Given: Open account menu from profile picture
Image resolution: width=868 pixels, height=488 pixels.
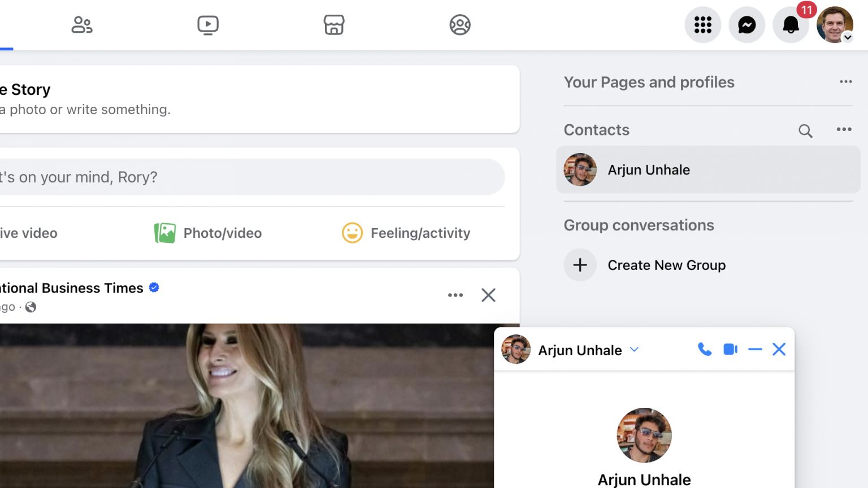Looking at the screenshot, I should (835, 25).
